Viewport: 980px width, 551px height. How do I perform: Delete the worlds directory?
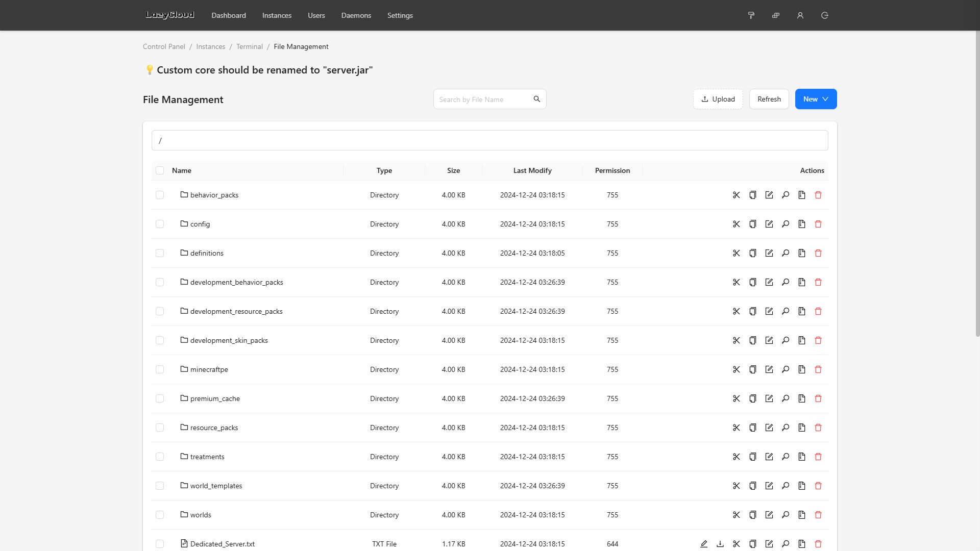[x=818, y=515]
